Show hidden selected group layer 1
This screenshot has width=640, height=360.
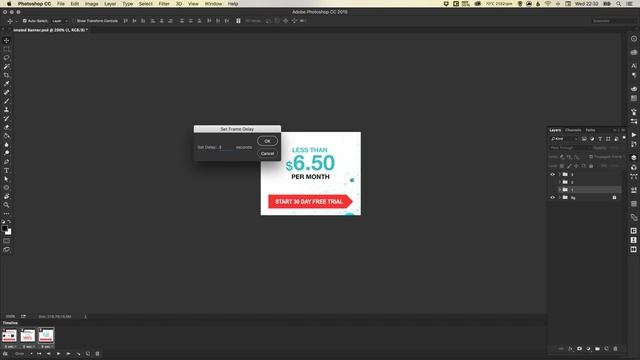[x=553, y=190]
